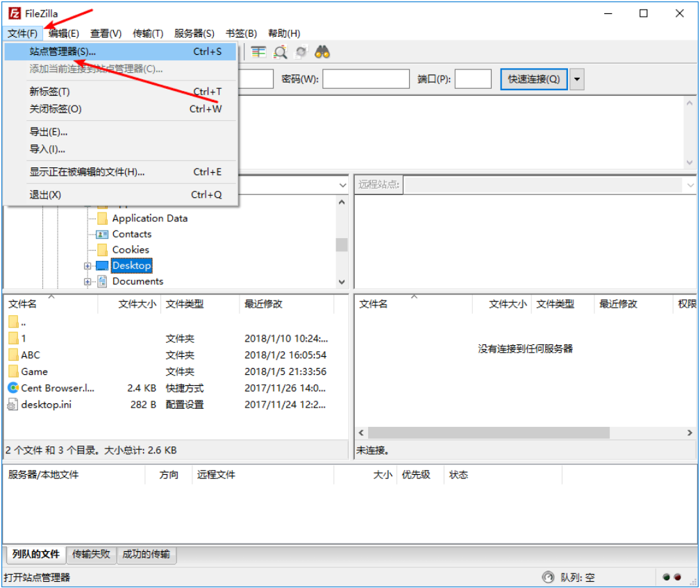The height and width of the screenshot is (588, 700).
Task: Sort local files by 最近修改 column header
Action: 264,304
